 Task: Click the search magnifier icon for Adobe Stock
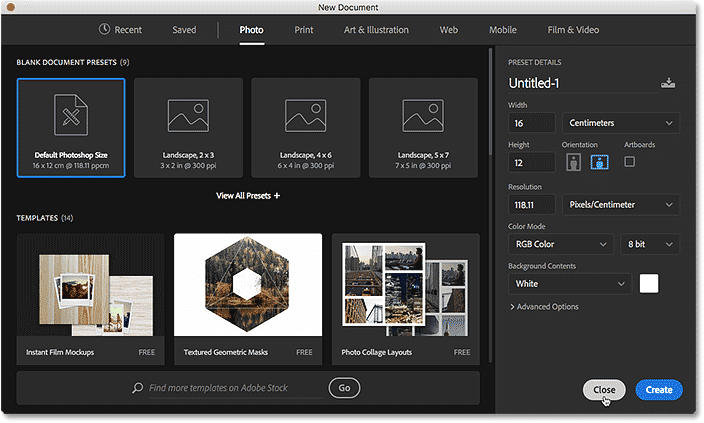(137, 388)
